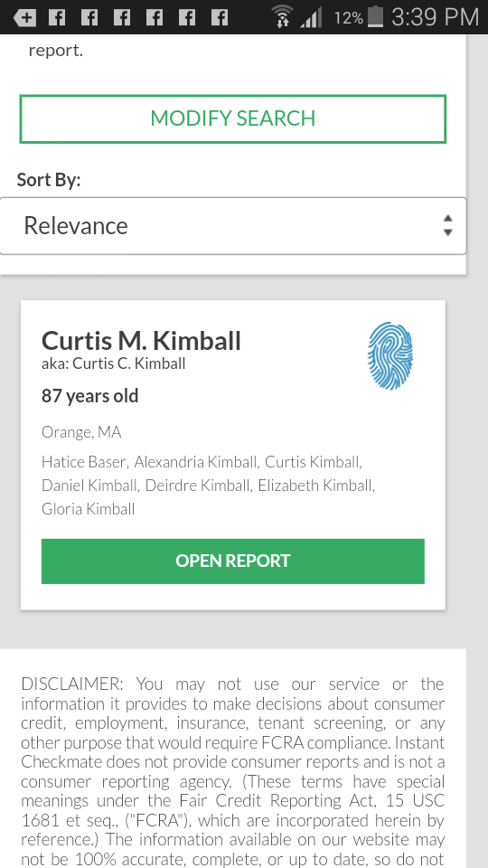This screenshot has height=868, width=488.
Task: Tap relative name Hatice Baser
Action: coord(85,462)
